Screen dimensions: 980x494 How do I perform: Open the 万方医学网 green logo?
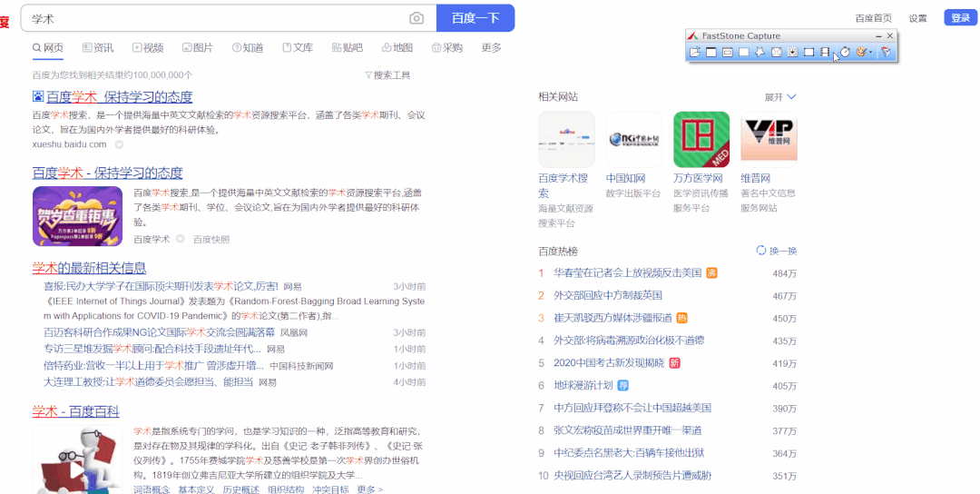(701, 140)
